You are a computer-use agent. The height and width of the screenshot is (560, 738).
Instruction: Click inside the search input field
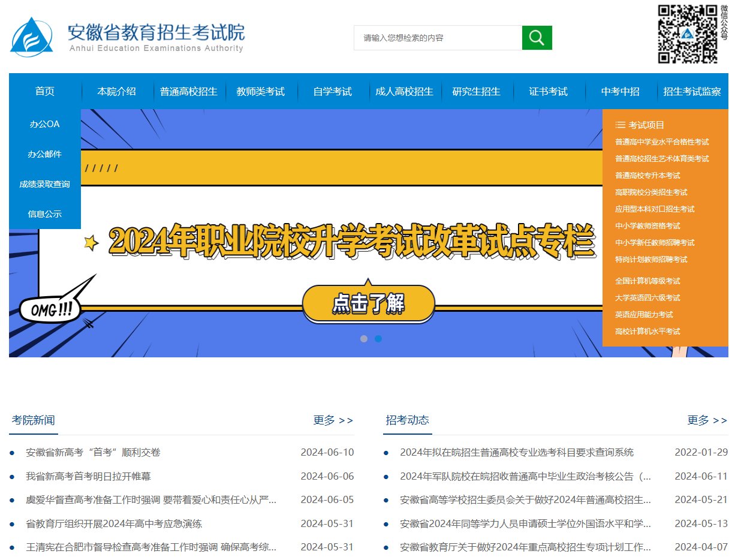click(438, 37)
